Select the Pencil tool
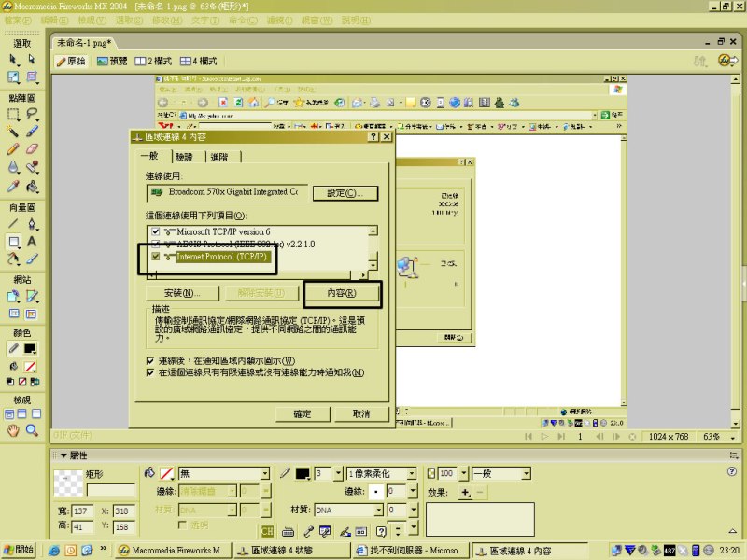This screenshot has width=747, height=560. pyautogui.click(x=13, y=149)
